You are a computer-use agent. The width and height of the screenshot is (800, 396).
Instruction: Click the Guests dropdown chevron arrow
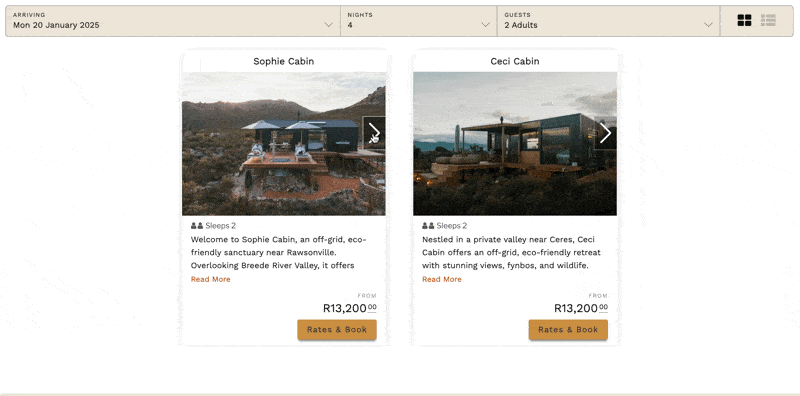[x=708, y=24]
